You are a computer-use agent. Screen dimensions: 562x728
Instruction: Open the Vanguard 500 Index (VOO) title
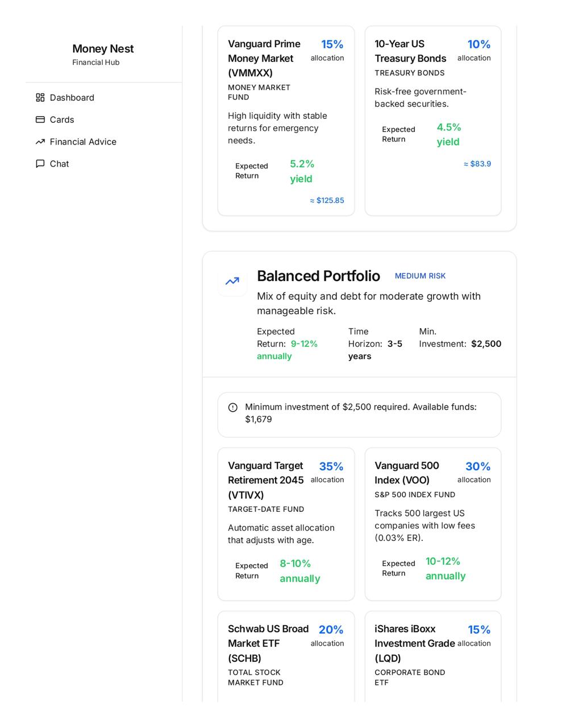(x=407, y=473)
